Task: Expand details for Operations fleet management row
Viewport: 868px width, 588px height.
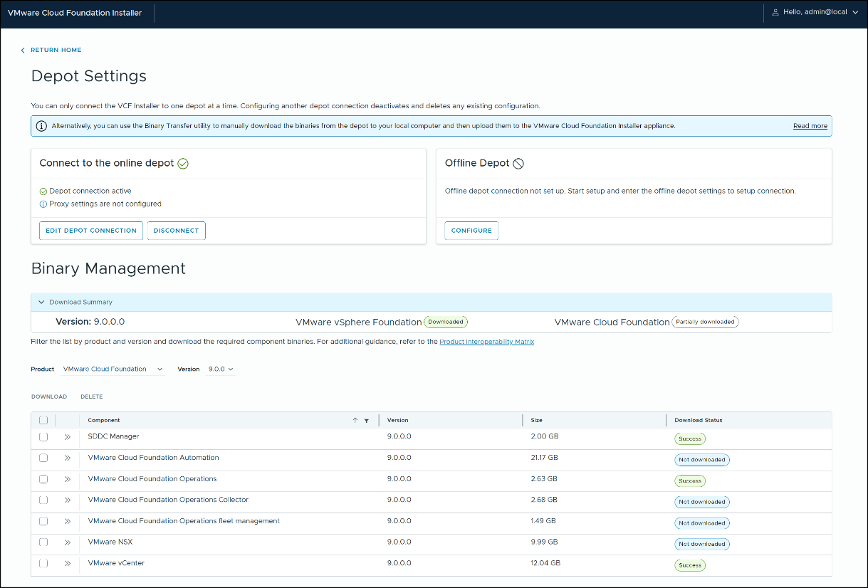Action: [x=68, y=521]
